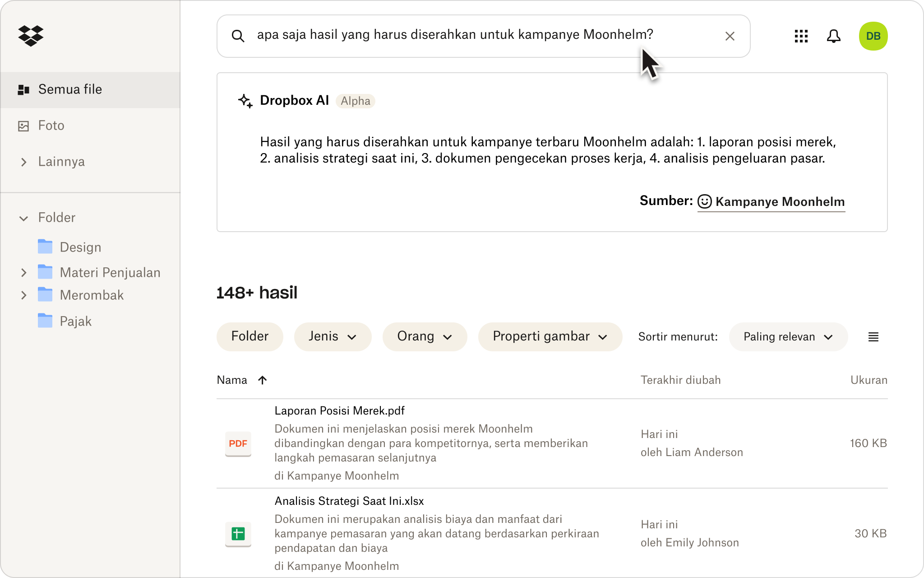Open the Properti gambar dropdown
The height and width of the screenshot is (578, 924).
click(550, 336)
